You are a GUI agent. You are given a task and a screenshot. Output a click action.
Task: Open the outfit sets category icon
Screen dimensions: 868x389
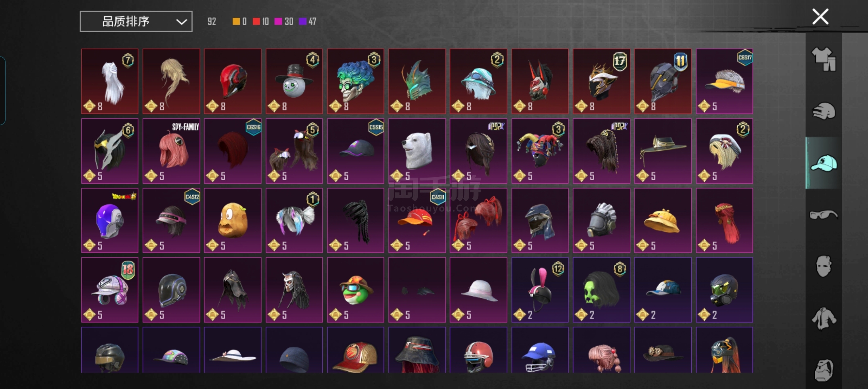point(823,59)
